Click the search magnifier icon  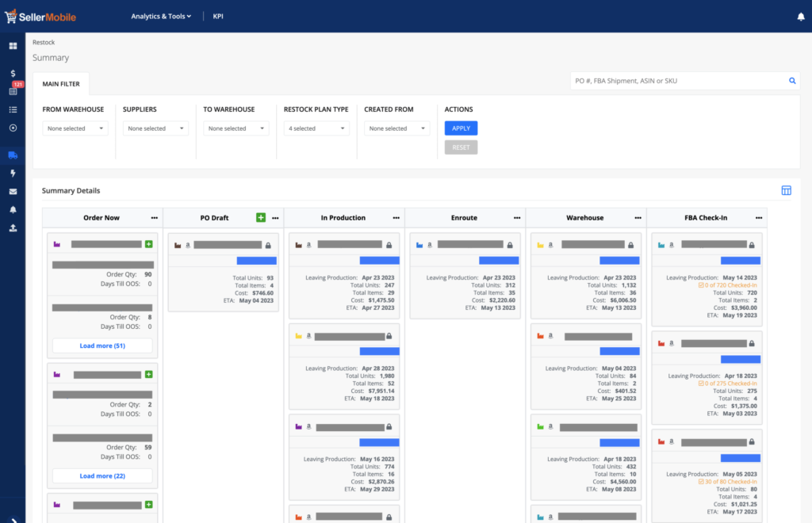coord(791,81)
